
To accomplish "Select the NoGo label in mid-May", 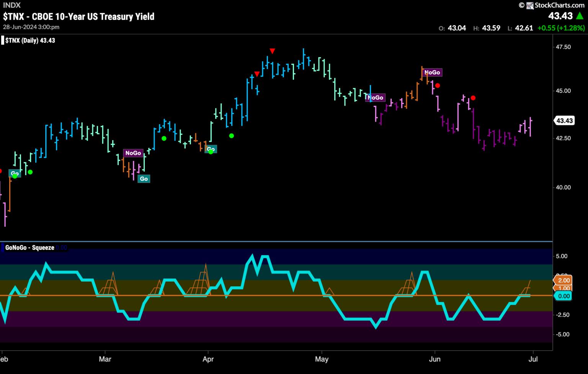I will (x=375, y=98).
